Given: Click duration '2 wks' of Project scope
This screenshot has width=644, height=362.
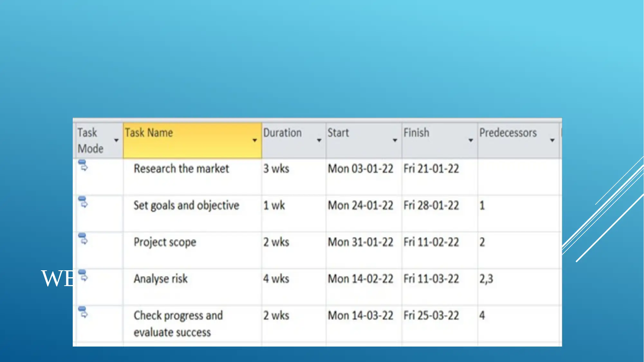Looking at the screenshot, I should pos(276,242).
